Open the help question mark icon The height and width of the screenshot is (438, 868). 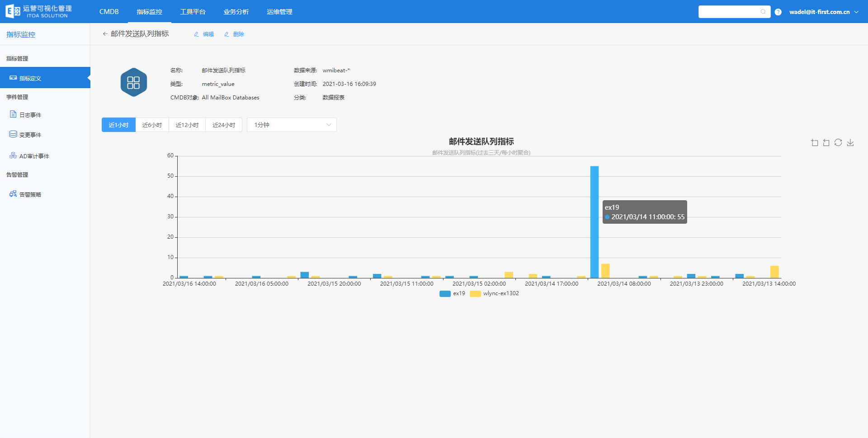click(x=778, y=12)
